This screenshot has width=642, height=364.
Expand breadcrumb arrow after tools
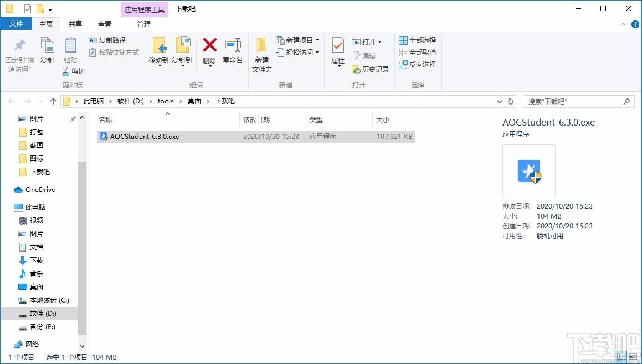point(181,101)
